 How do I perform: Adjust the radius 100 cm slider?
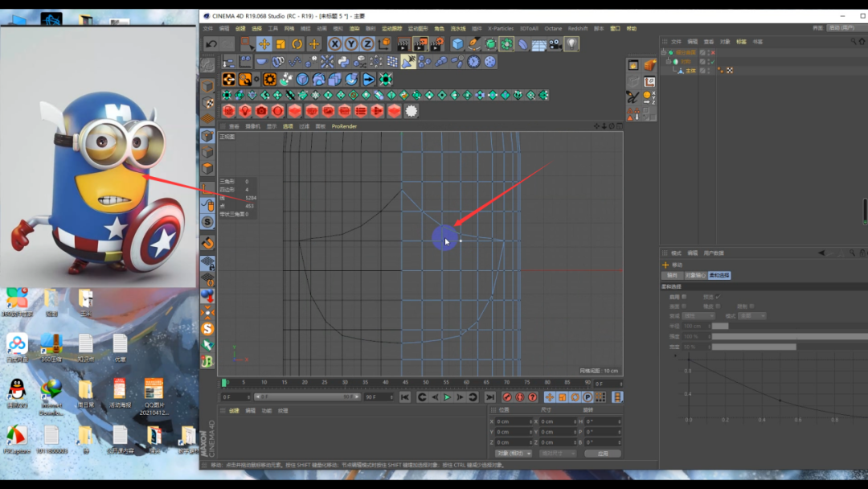pyautogui.click(x=789, y=327)
